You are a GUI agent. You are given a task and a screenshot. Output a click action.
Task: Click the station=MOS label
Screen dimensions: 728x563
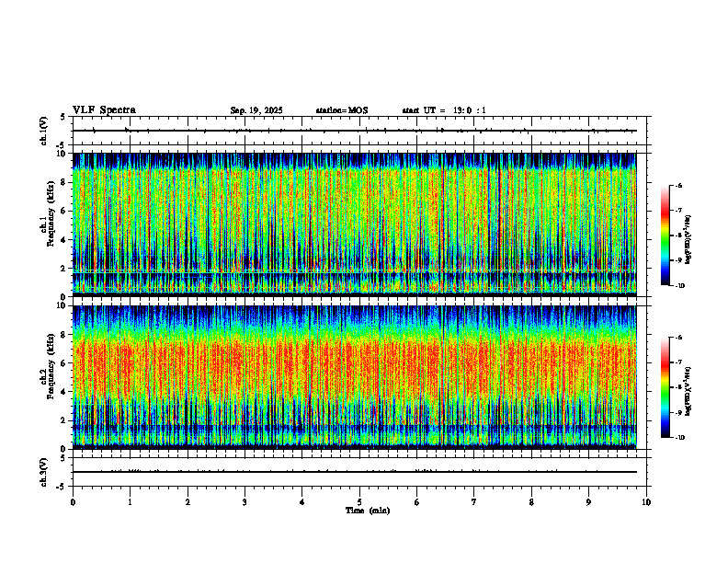click(x=342, y=110)
